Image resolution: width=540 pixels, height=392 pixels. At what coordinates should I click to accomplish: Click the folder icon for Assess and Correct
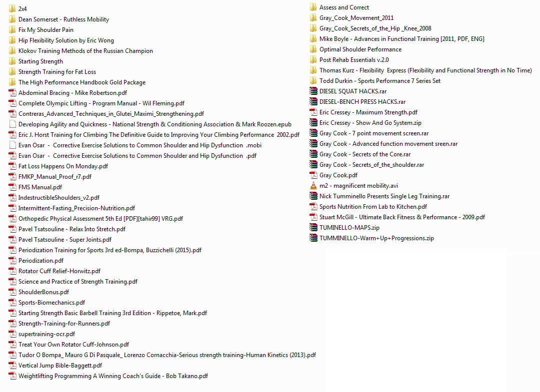pyautogui.click(x=313, y=7)
